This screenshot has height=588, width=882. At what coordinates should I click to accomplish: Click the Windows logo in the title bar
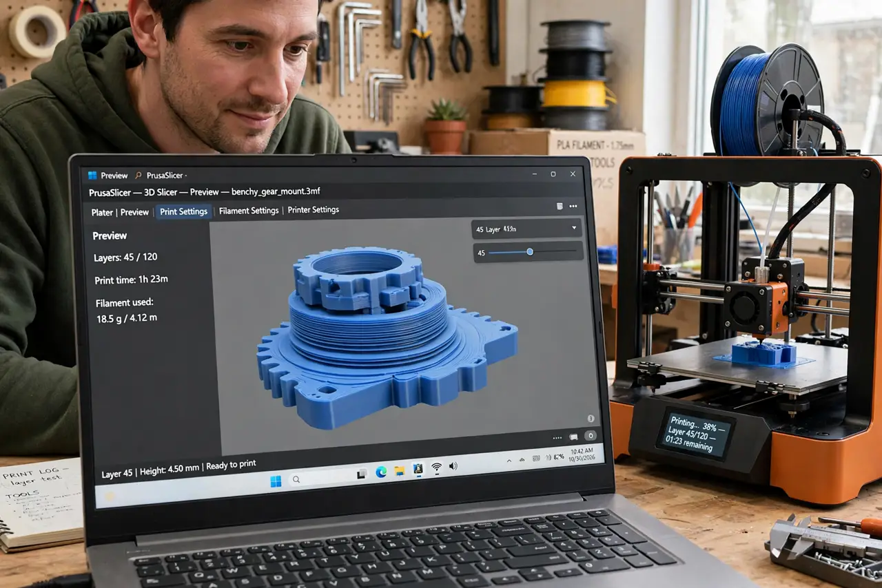(x=93, y=176)
